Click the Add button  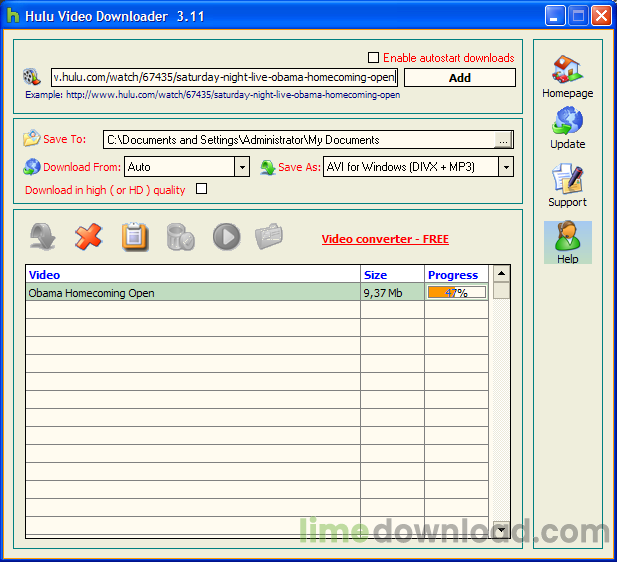point(460,78)
